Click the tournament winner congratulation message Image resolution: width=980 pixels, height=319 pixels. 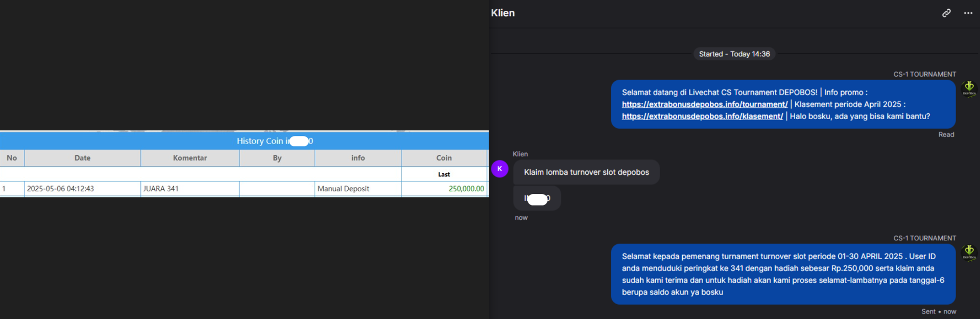[783, 274]
